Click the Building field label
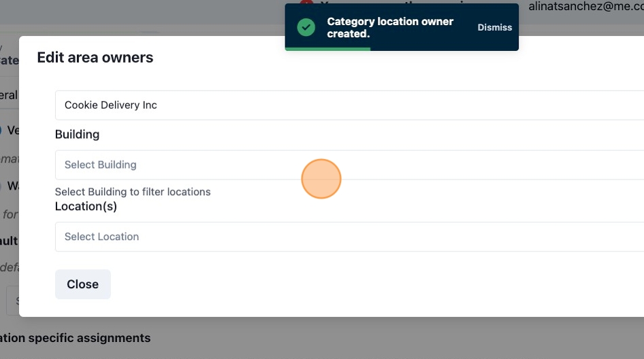The height and width of the screenshot is (359, 644). point(77,134)
